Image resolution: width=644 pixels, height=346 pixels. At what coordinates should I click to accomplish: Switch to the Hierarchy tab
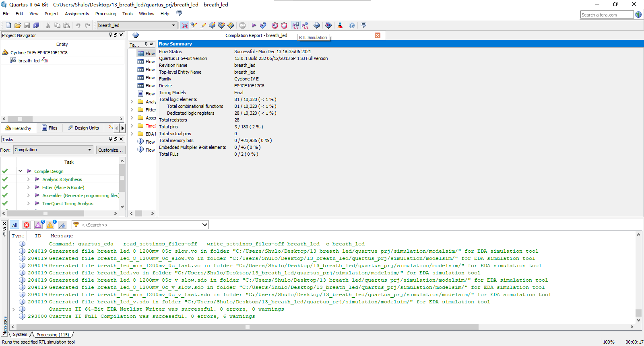tap(18, 128)
